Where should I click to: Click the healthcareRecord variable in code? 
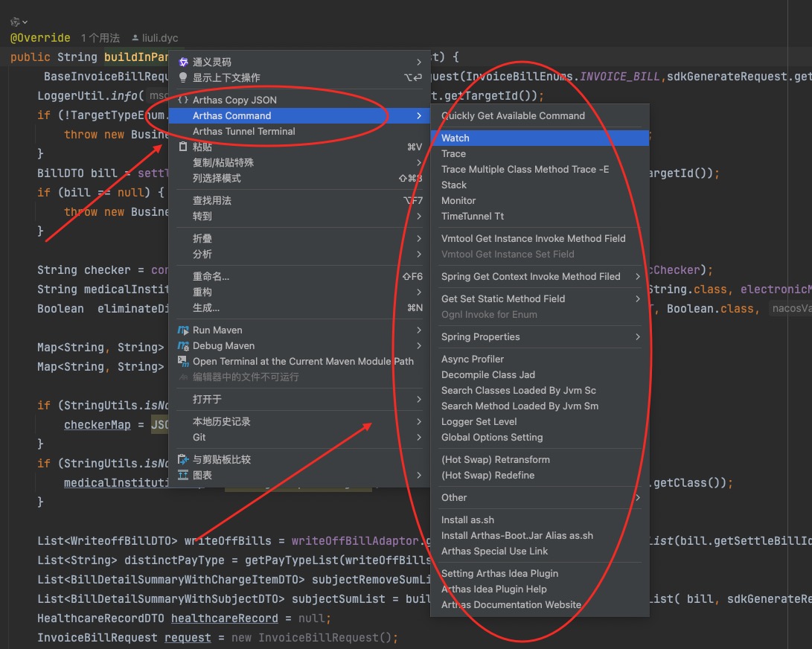pyautogui.click(x=224, y=618)
